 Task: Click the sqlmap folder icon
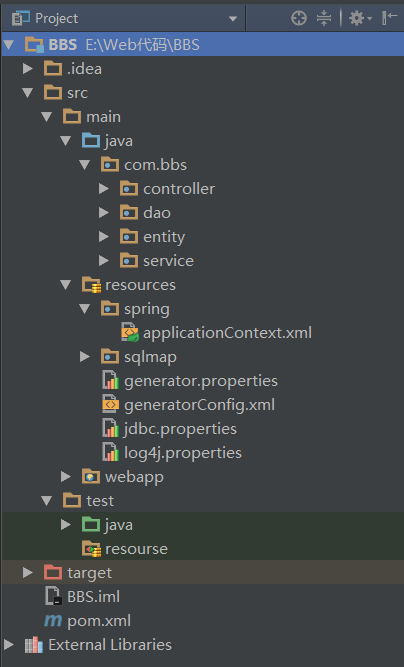click(110, 356)
